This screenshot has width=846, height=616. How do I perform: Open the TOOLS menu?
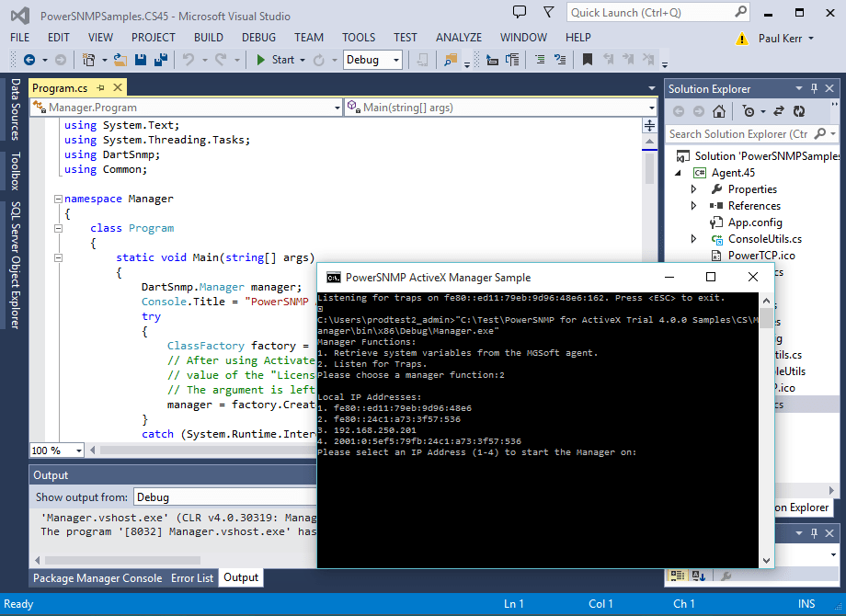[x=359, y=37]
